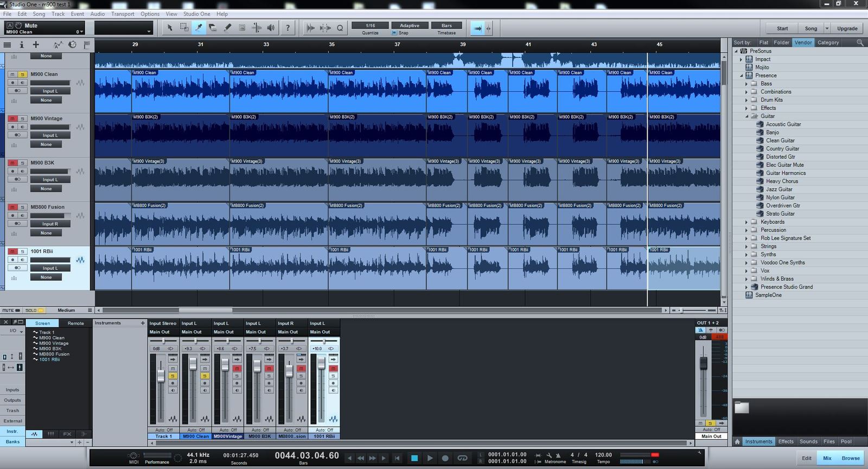The height and width of the screenshot is (469, 868).
Task: Expand the Drum Kits folder
Action: 746,100
